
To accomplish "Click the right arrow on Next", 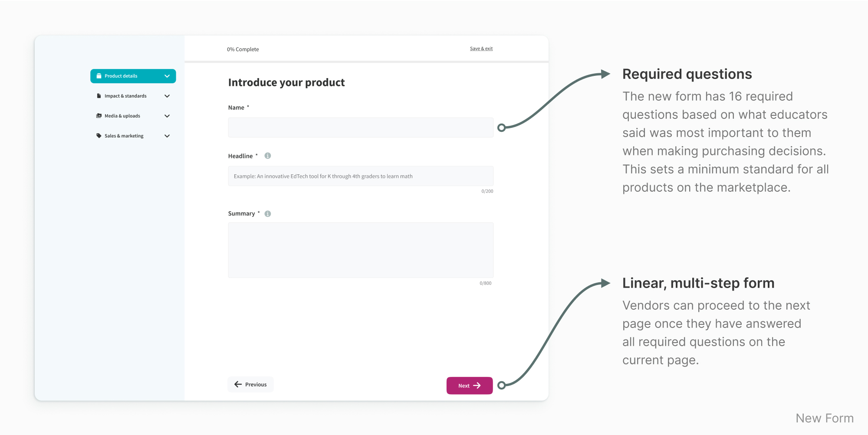I will point(477,386).
